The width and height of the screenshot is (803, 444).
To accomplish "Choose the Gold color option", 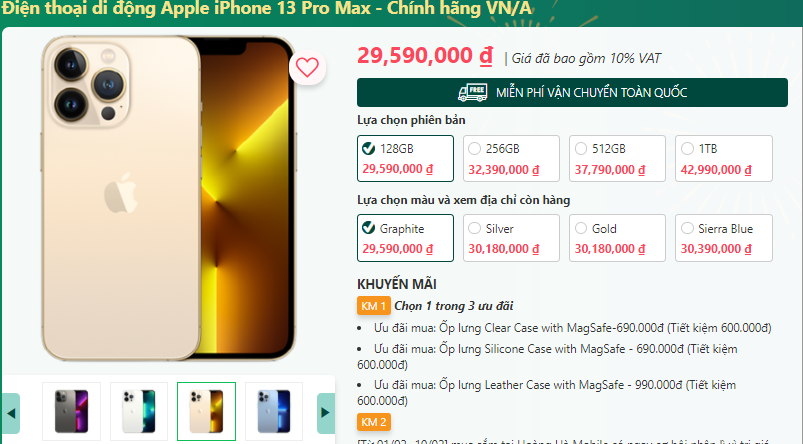I will (617, 238).
